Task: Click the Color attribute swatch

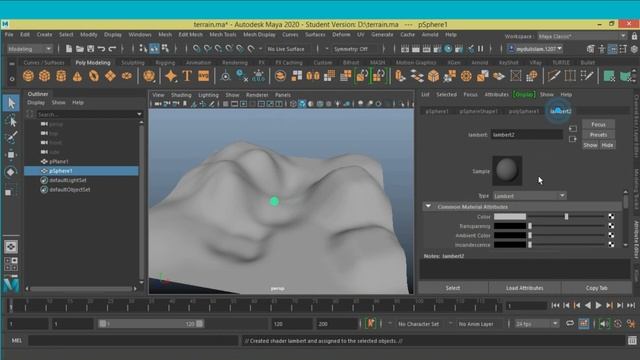Action: 510,216
